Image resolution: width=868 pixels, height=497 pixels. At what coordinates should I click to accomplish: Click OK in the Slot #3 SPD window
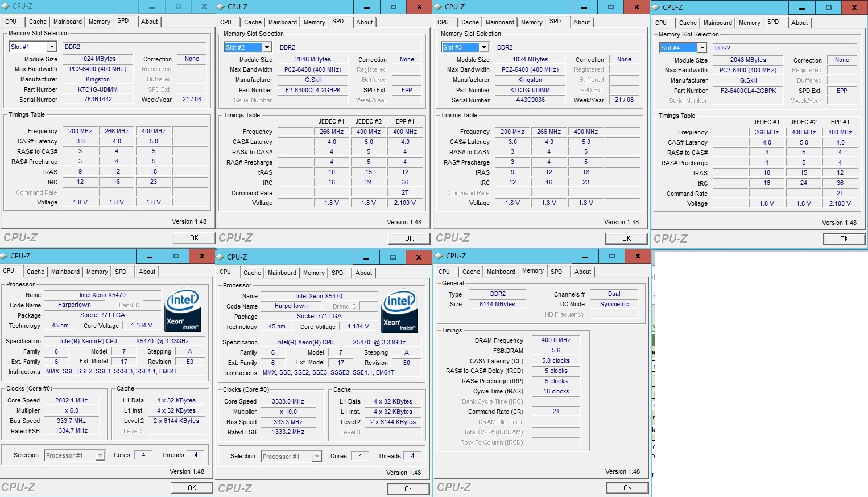pos(626,239)
